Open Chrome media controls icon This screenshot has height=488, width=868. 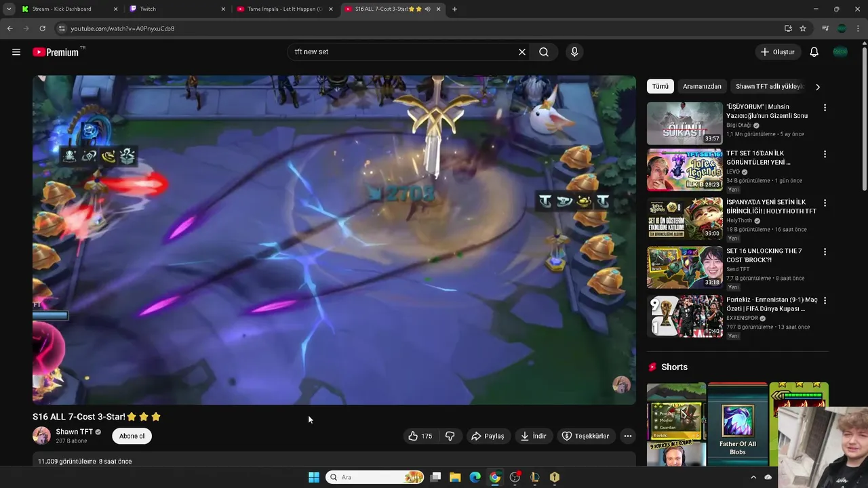(x=825, y=28)
